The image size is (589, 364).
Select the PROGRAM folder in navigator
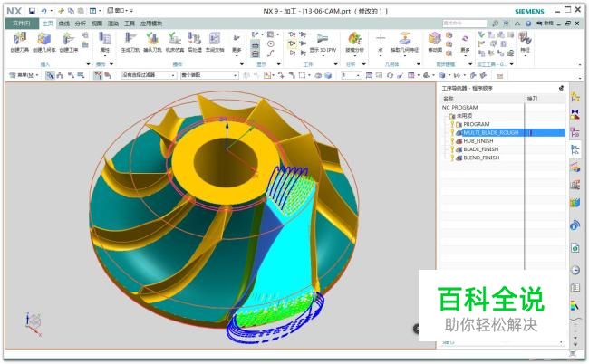pyautogui.click(x=476, y=124)
